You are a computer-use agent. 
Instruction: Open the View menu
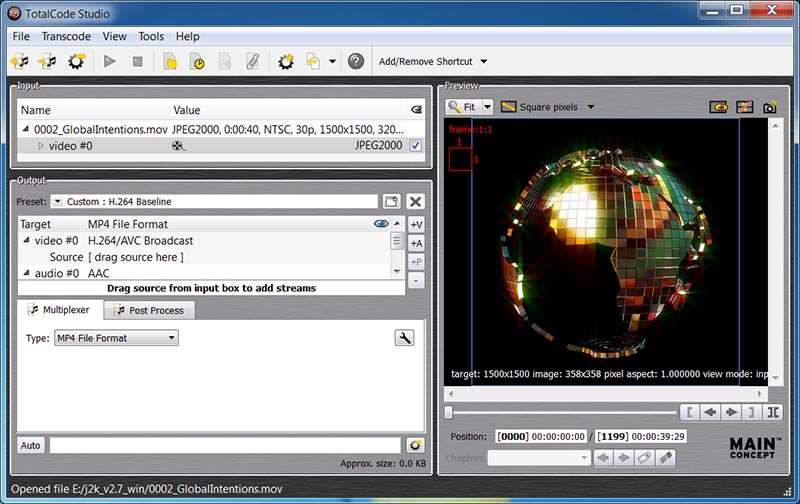tap(114, 37)
